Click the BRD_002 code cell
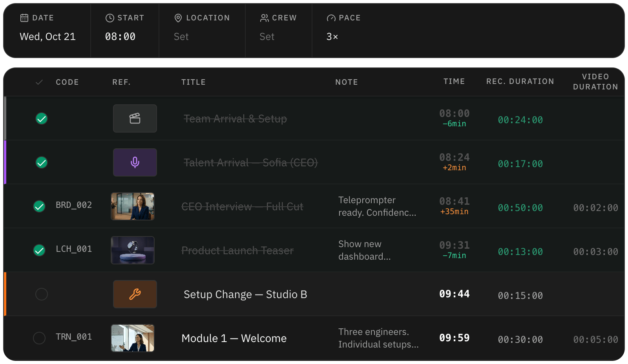The width and height of the screenshot is (628, 364). 74,205
